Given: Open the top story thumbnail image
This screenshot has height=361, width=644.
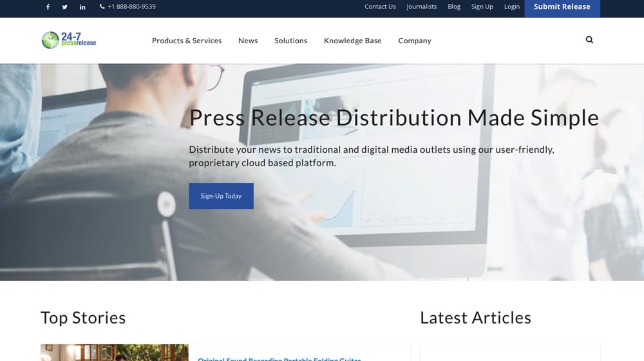Looking at the screenshot, I should (x=115, y=353).
